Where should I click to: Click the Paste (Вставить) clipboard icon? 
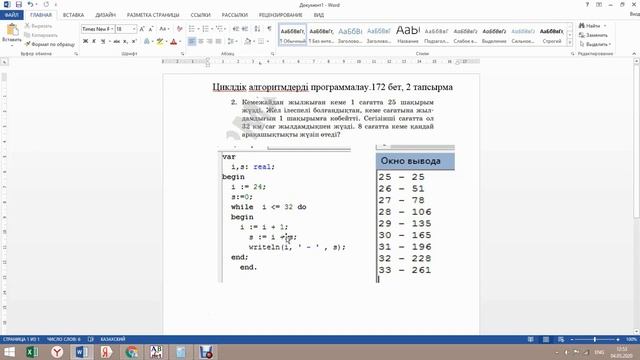tap(12, 31)
